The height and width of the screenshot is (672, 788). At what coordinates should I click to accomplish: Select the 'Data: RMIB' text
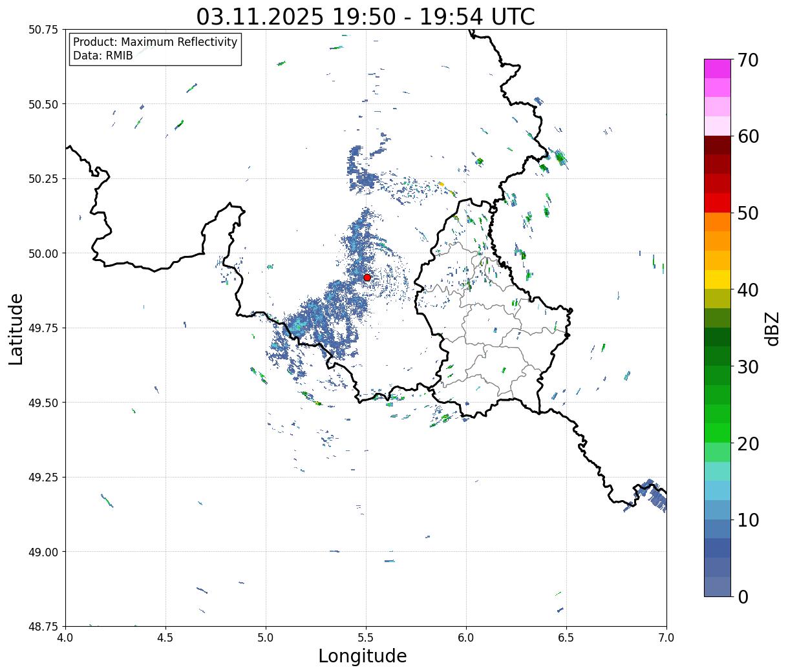pyautogui.click(x=103, y=56)
